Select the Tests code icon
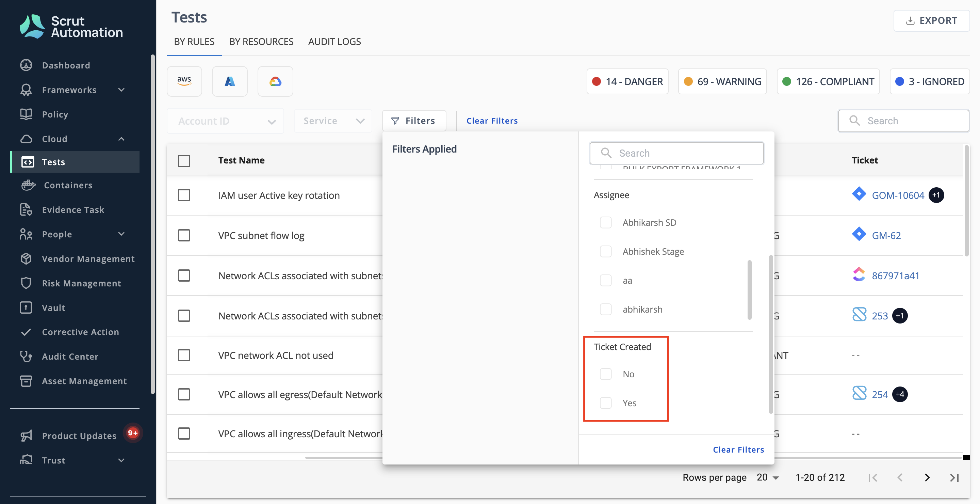The height and width of the screenshot is (504, 980). [27, 162]
